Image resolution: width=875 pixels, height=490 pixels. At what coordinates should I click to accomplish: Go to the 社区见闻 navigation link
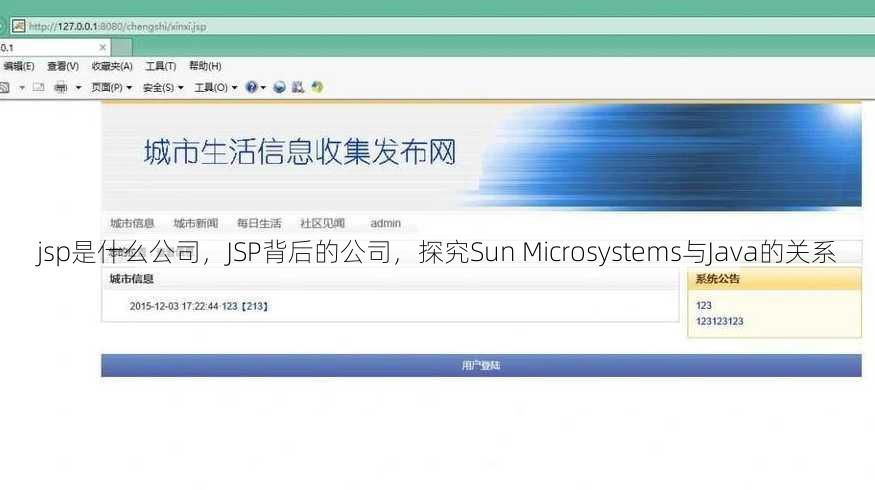click(323, 223)
